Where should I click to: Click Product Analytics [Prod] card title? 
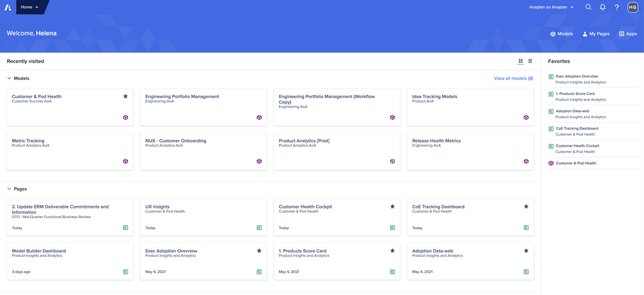click(x=304, y=141)
